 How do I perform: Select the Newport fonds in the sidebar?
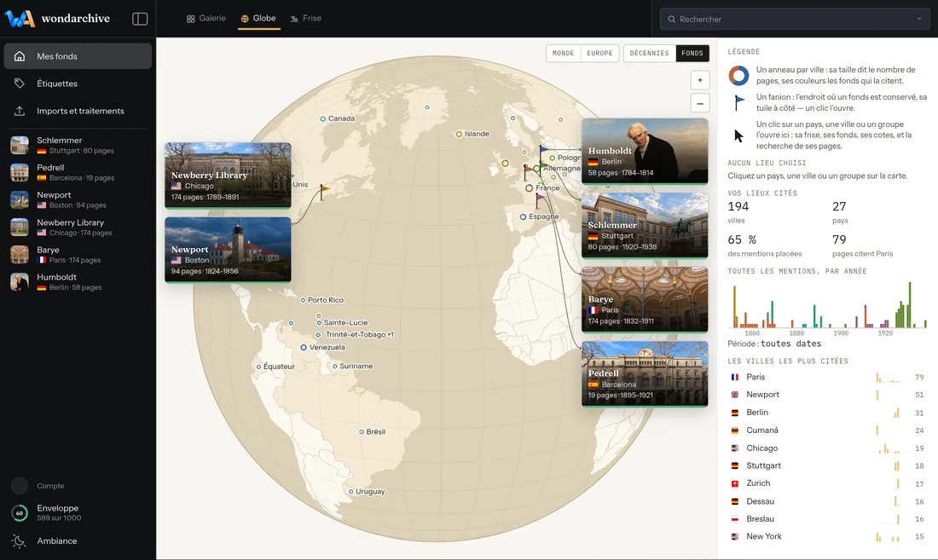click(x=78, y=199)
